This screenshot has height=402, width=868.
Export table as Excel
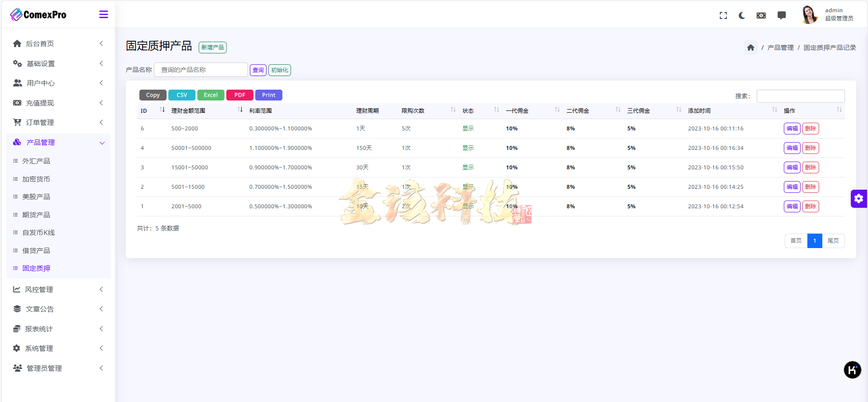point(211,95)
